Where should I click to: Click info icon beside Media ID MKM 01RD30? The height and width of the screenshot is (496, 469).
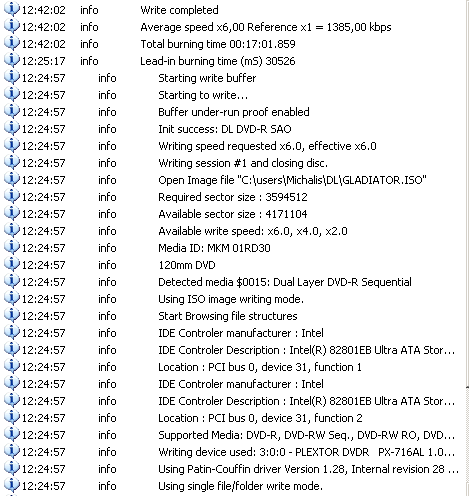click(12, 247)
